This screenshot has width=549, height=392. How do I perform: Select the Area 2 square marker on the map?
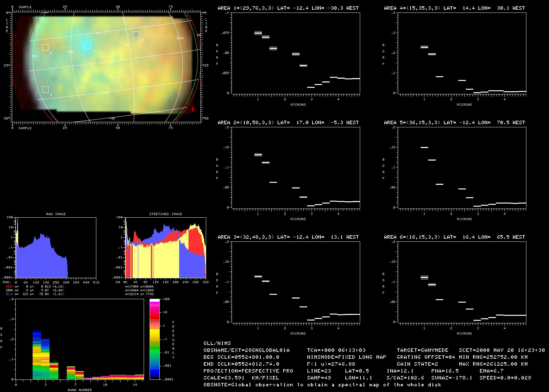[x=136, y=34]
